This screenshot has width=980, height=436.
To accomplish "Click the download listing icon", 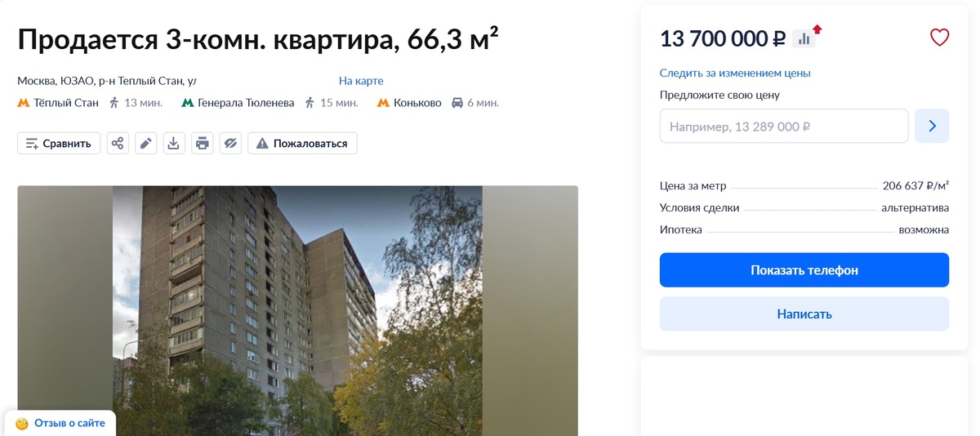I will coord(174,144).
